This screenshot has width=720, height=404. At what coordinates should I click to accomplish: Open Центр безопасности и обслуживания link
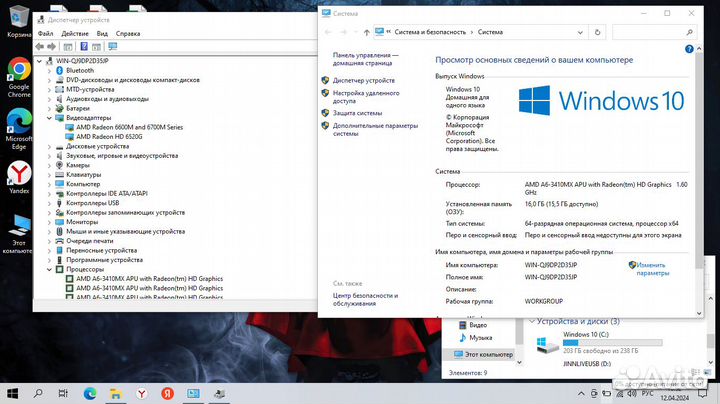[365, 299]
